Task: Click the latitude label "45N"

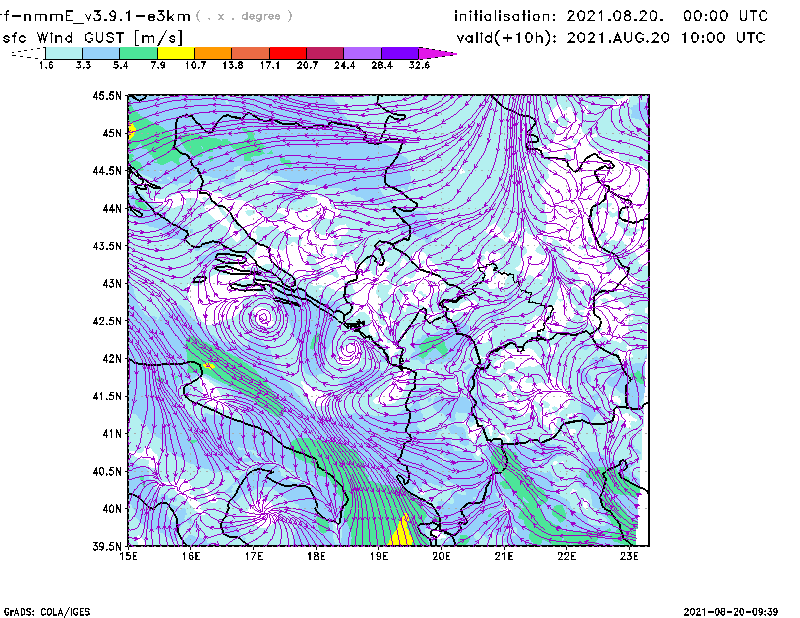Action: pos(112,133)
